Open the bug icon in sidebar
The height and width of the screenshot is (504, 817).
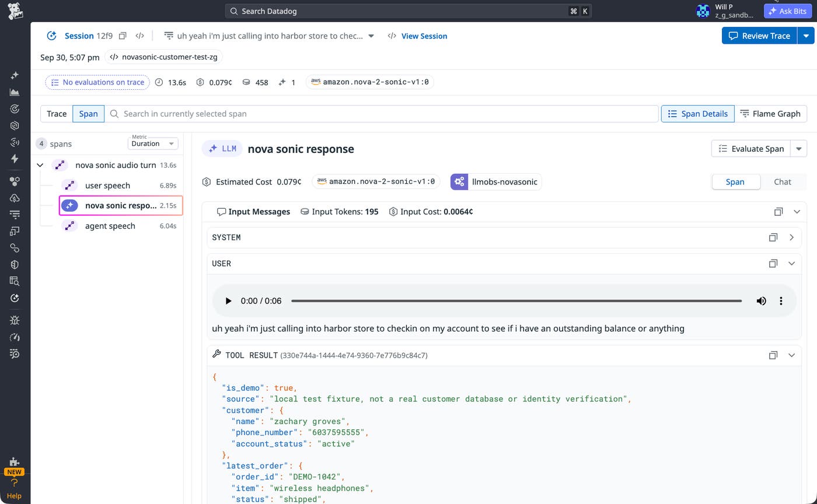click(x=15, y=320)
